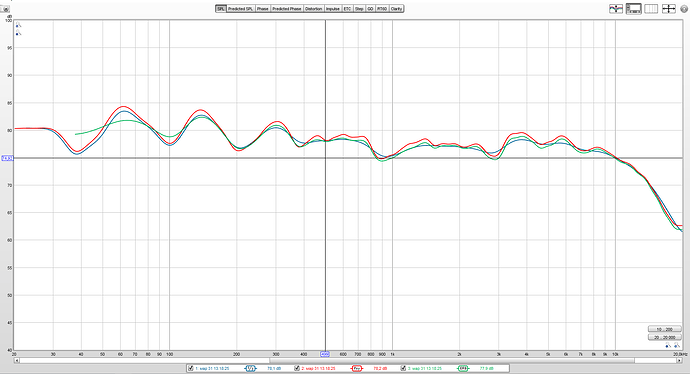The height and width of the screenshot is (374, 690).
Task: Open the RT60 tab
Action: [x=382, y=9]
